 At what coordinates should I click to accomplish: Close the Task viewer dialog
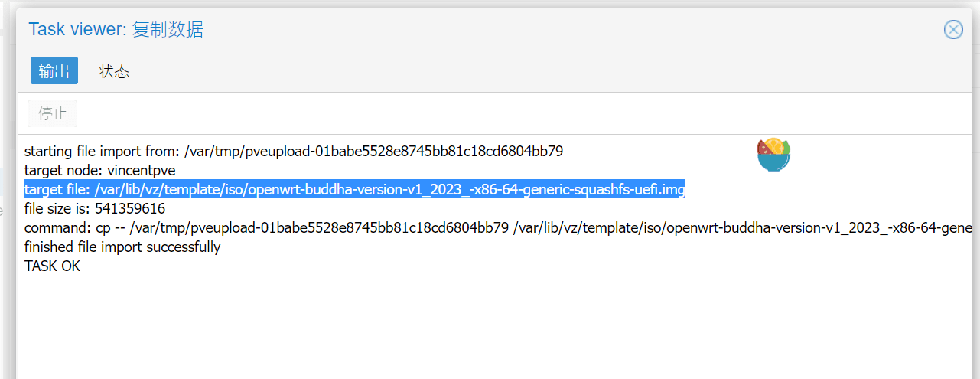[x=953, y=30]
